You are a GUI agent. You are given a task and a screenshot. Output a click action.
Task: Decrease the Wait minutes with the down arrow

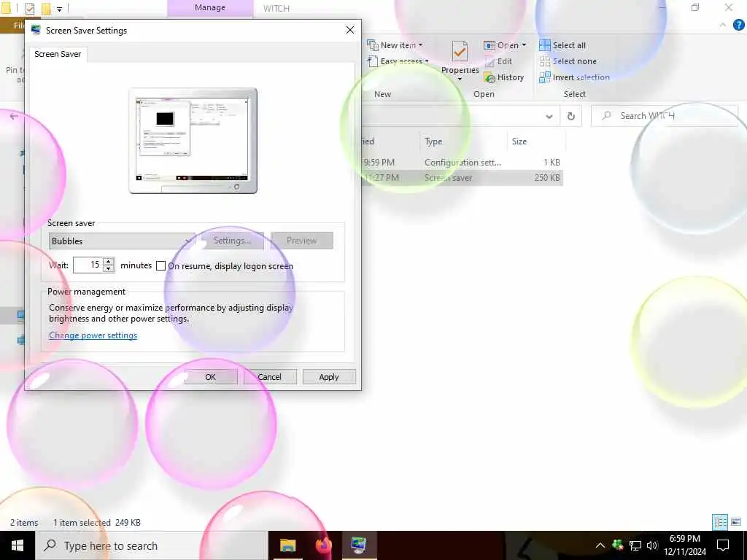point(109,269)
